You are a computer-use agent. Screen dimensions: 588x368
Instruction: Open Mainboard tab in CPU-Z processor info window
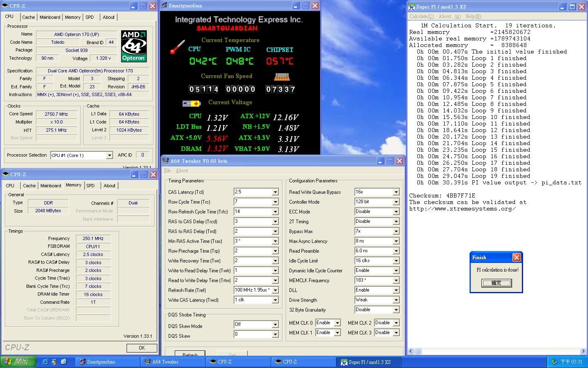click(x=50, y=17)
